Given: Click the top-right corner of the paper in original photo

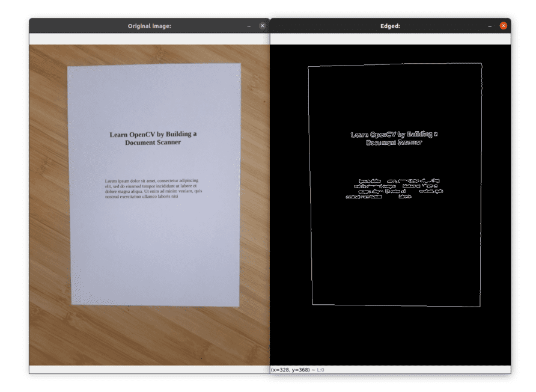Looking at the screenshot, I should click(240, 64).
